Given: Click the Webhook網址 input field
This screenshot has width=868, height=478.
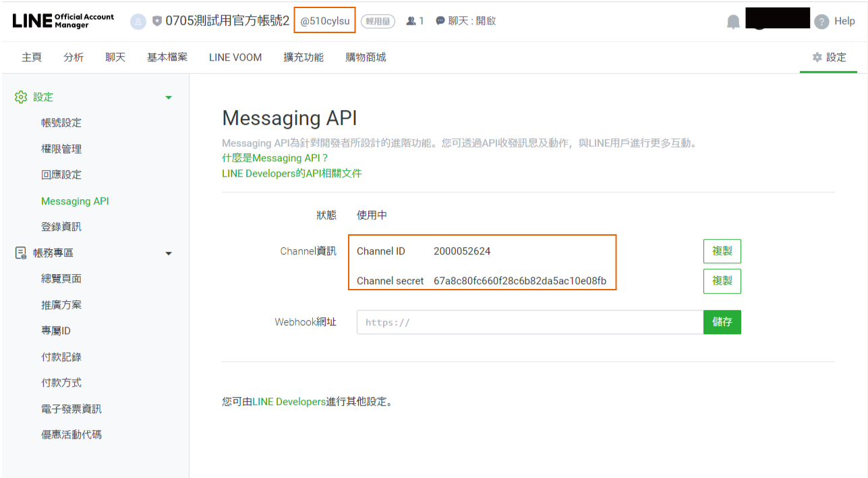Looking at the screenshot, I should [530, 322].
